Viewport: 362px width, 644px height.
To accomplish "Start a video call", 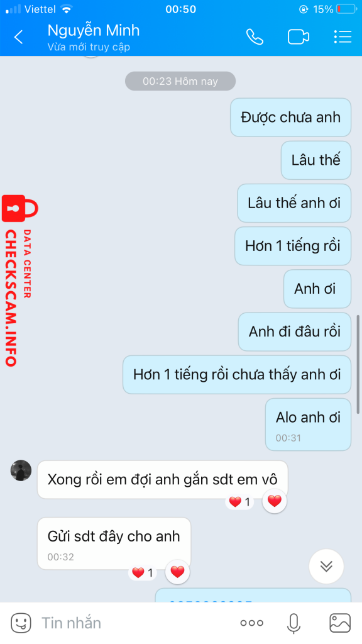I will (x=299, y=37).
